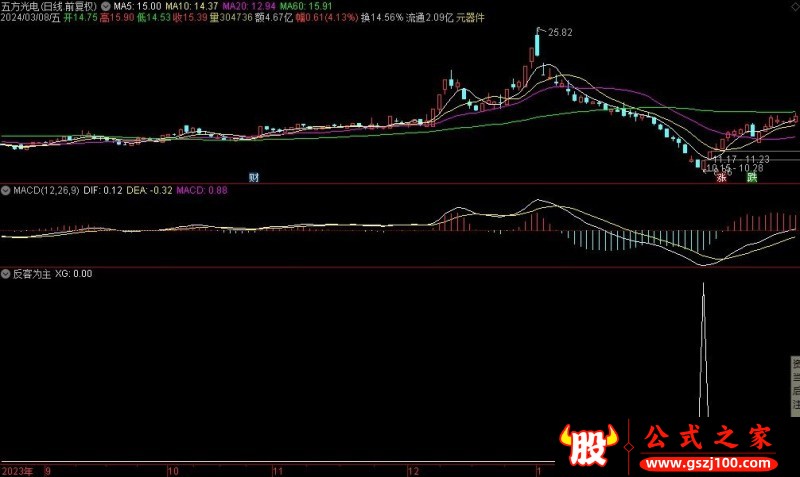Expand the 反客为主 indicator dropdown arrow
800x477 pixels.
click(5, 273)
